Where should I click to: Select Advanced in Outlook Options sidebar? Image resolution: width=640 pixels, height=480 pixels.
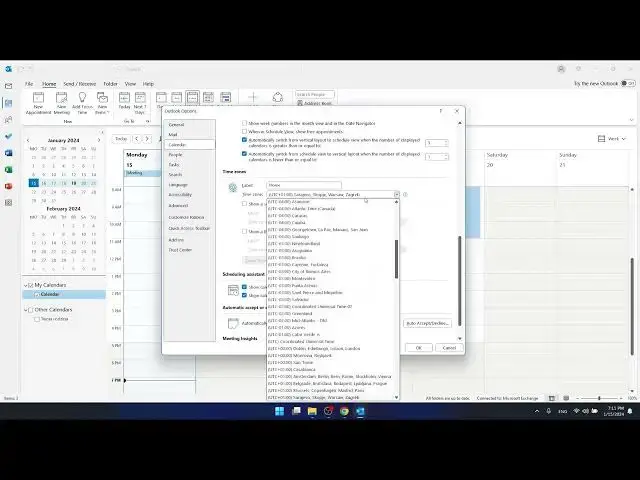pos(189,205)
